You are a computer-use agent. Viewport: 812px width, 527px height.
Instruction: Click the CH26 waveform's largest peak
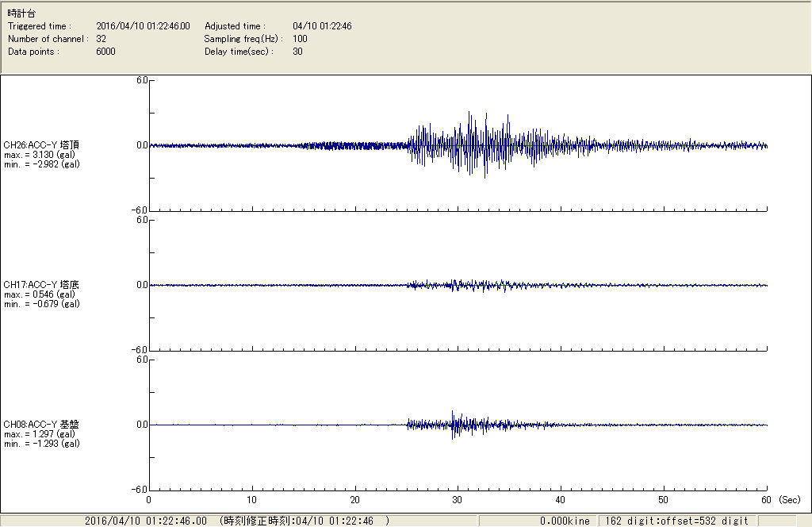pos(485,115)
